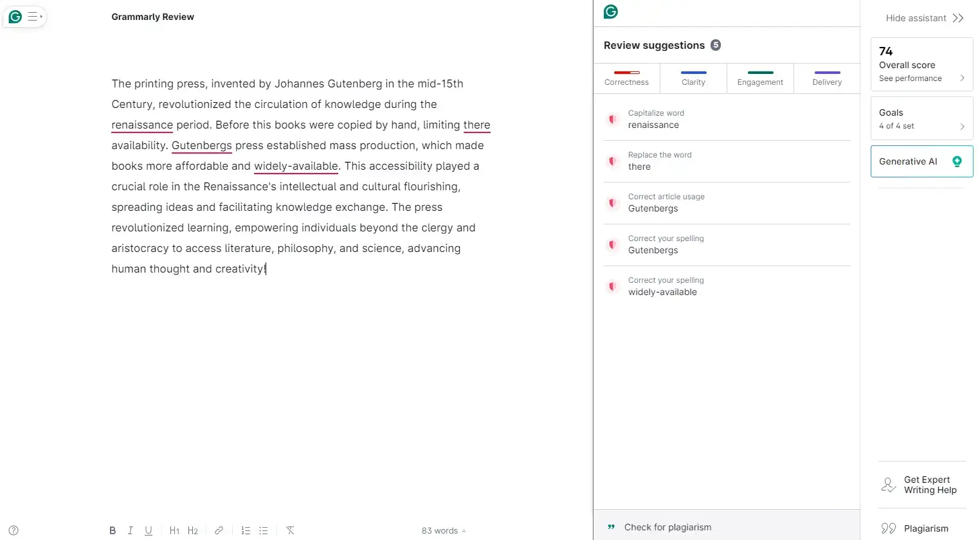Open the Capitalize word renaissance suggestion
Viewport: 980px width, 540px height.
tap(727, 119)
